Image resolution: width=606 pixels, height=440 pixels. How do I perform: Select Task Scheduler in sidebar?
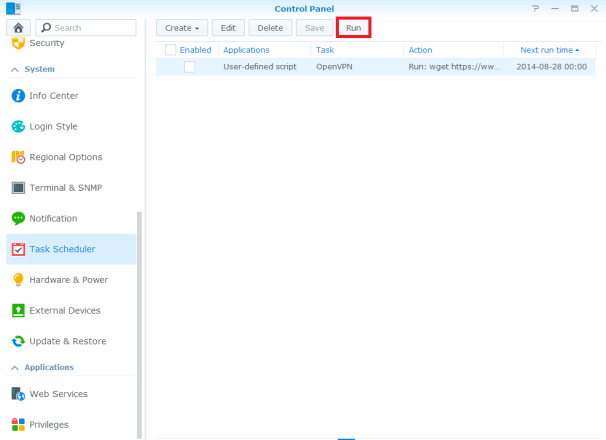(71, 249)
